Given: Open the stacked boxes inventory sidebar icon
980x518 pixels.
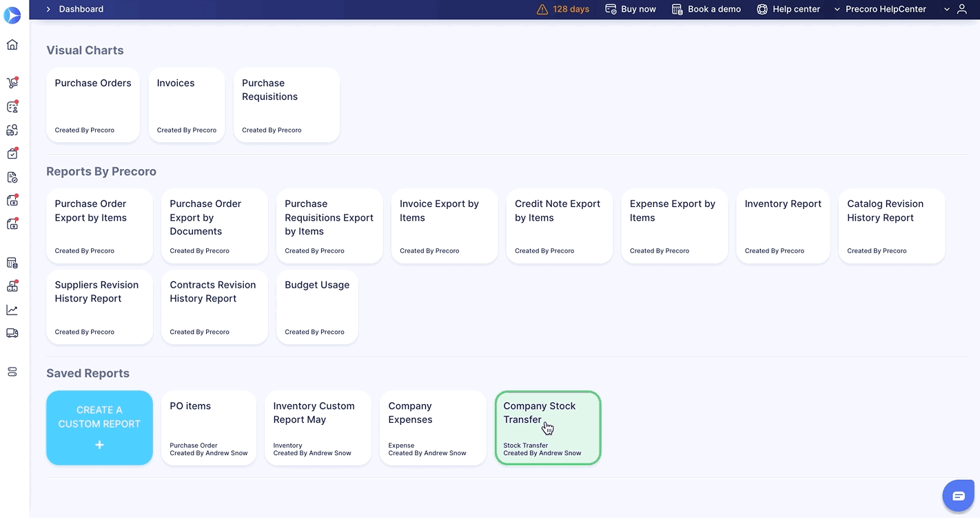Looking at the screenshot, I should click(12, 286).
